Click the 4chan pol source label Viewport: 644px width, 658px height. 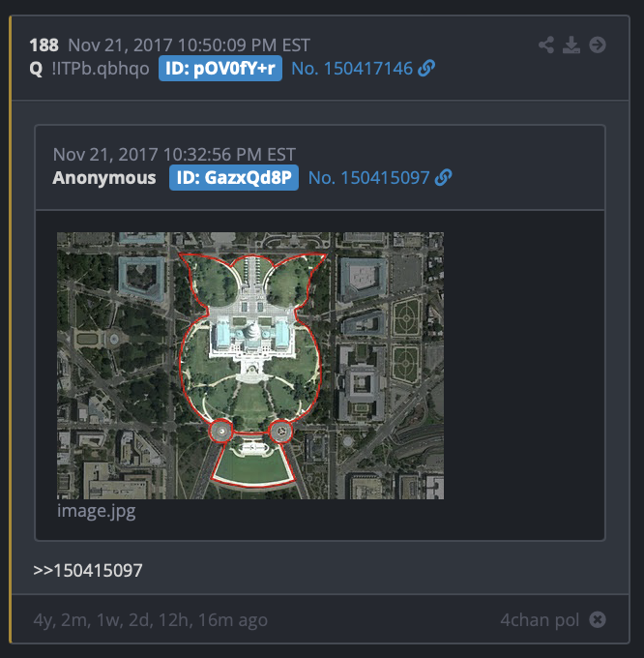click(540, 620)
